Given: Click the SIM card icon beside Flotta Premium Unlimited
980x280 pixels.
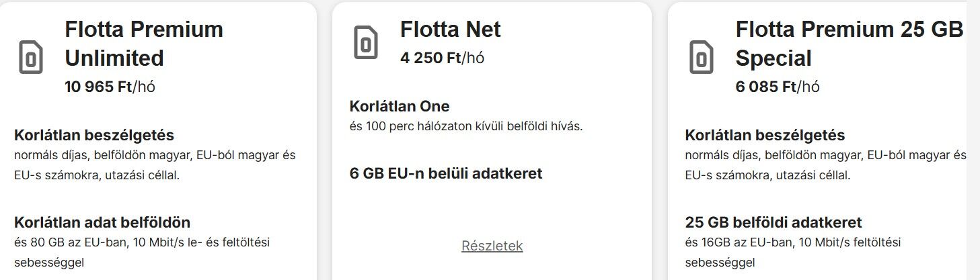Looking at the screenshot, I should [x=31, y=57].
